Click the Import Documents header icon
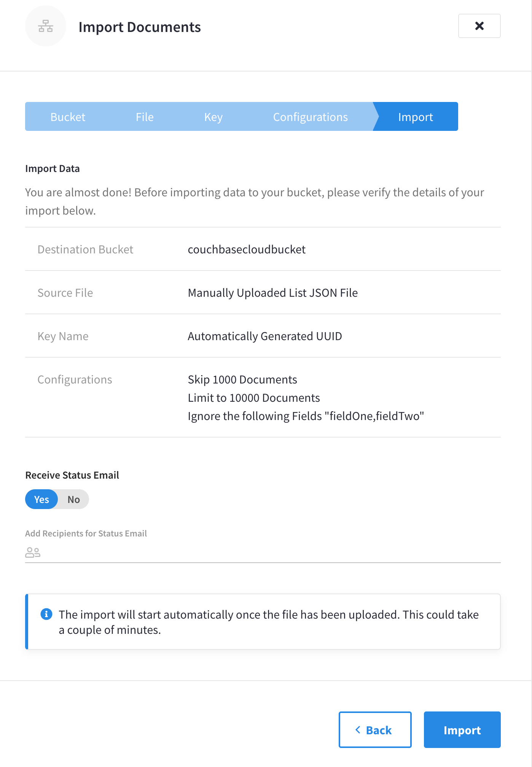 45,26
